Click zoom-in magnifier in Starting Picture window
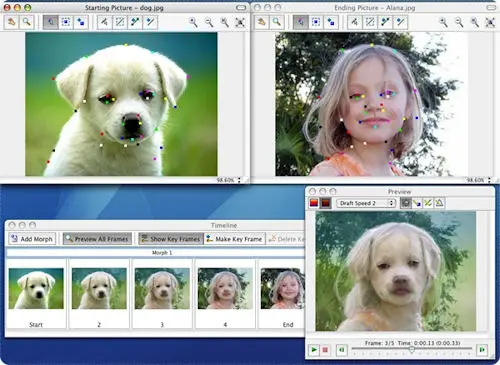Image resolution: width=500 pixels, height=365 pixels. pos(193,22)
